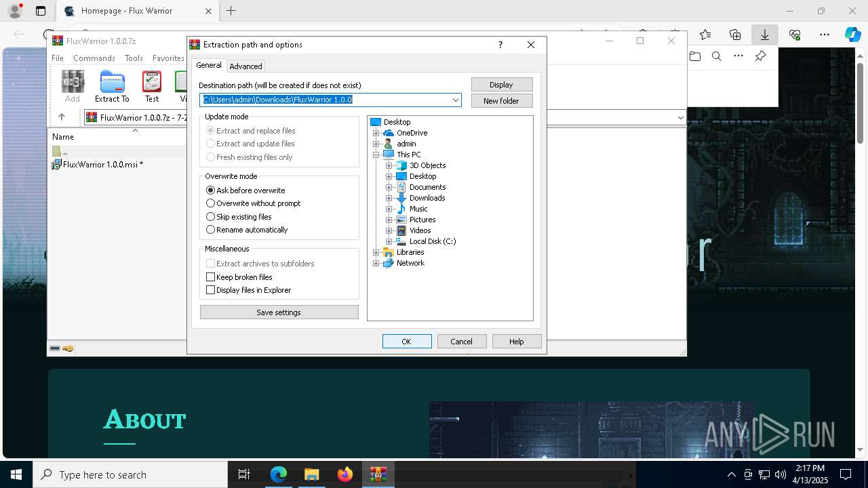The image size is (868, 488).
Task: Expand the Downloads tree node
Action: coord(389,198)
